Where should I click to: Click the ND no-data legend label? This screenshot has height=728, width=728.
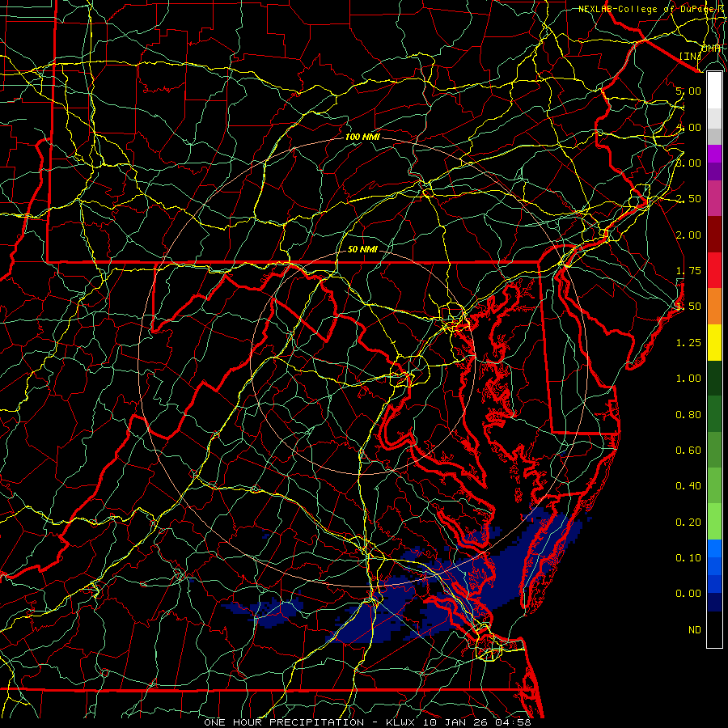coord(695,630)
